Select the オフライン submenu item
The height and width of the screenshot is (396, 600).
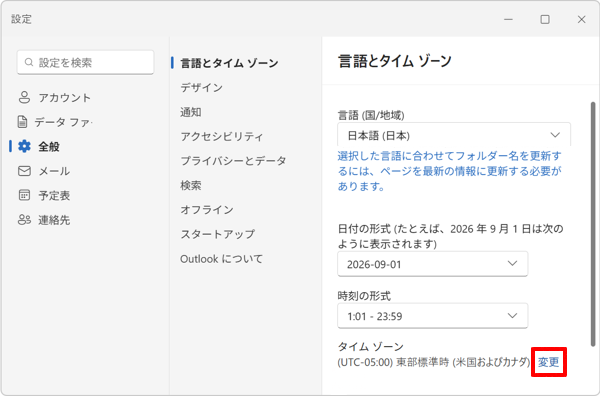click(207, 210)
